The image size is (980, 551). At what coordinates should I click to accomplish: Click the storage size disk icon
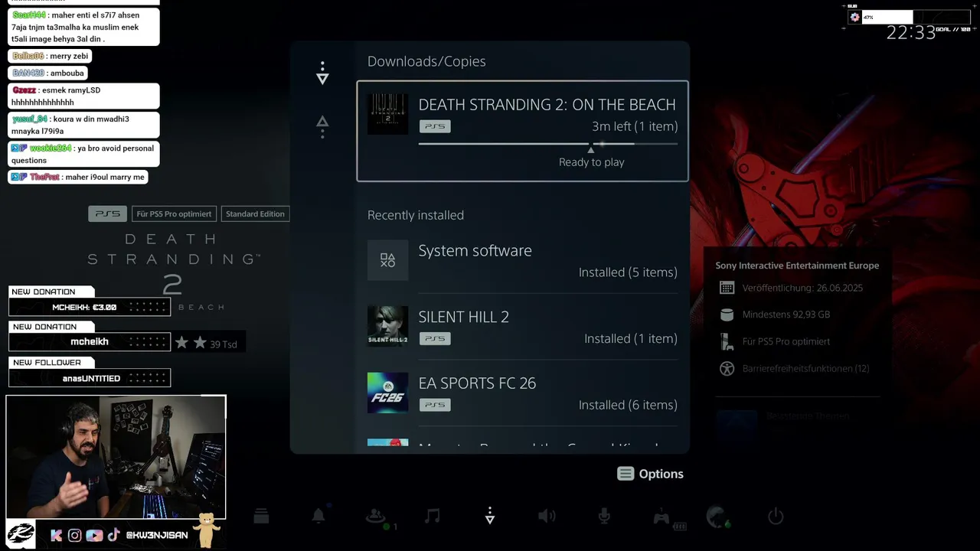(x=727, y=315)
